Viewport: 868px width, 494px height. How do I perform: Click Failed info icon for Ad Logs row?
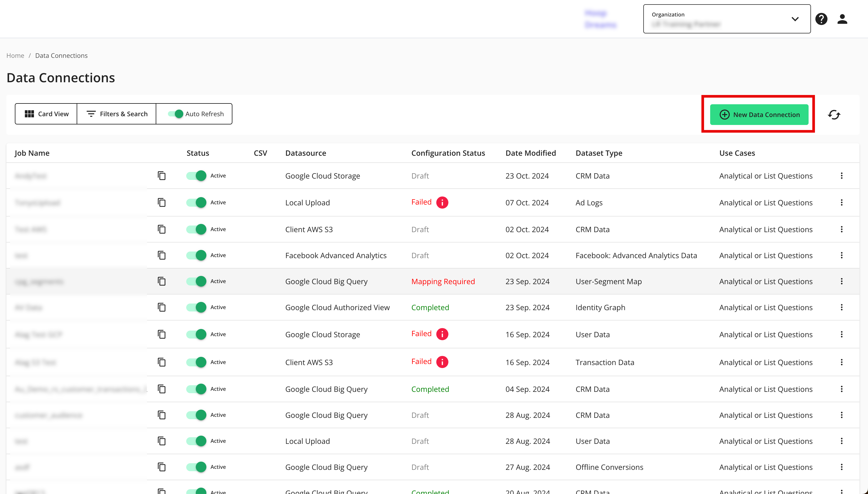(x=442, y=202)
